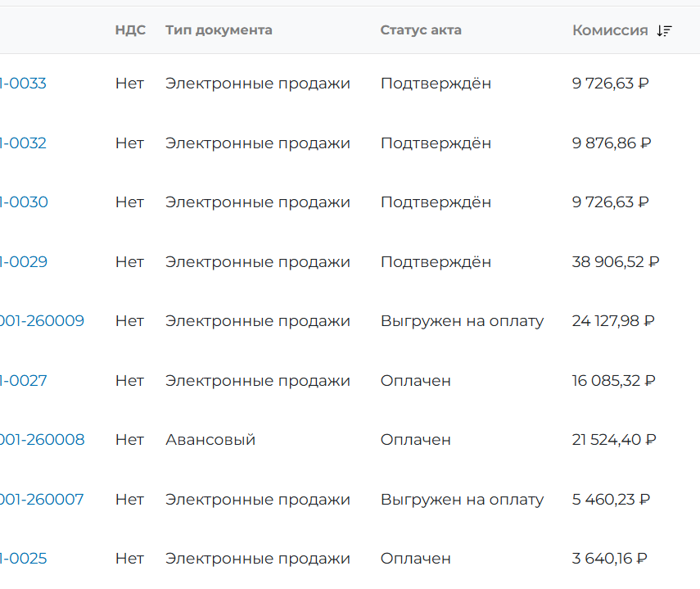Click Выгружен на оплату status for 260009
700x589 pixels.
462,321
